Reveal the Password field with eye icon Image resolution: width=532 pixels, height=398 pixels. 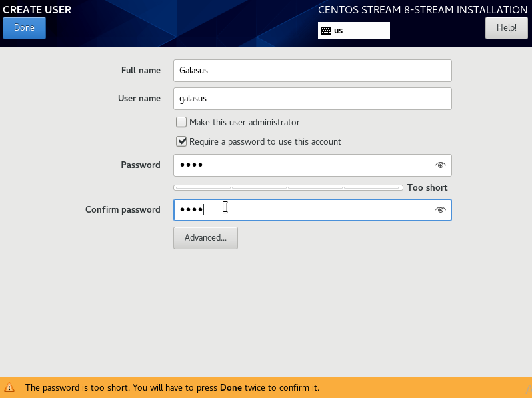pyautogui.click(x=441, y=165)
